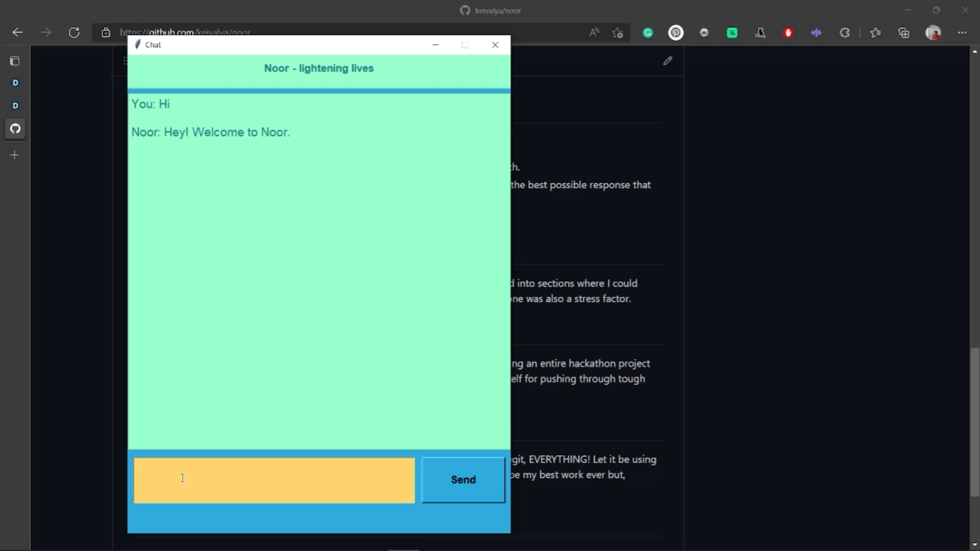The image size is (980, 551).
Task: Switch to the GitHub vertical tab
Action: 15,129
